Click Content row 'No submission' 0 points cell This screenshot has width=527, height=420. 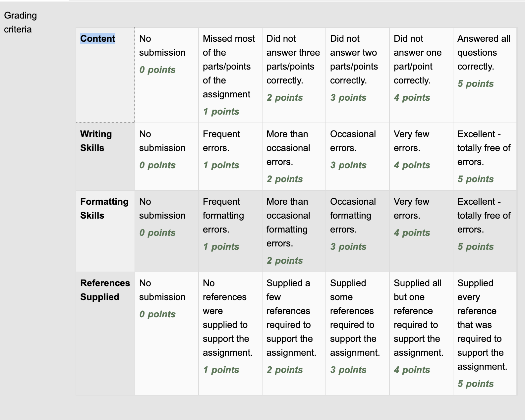point(167,75)
